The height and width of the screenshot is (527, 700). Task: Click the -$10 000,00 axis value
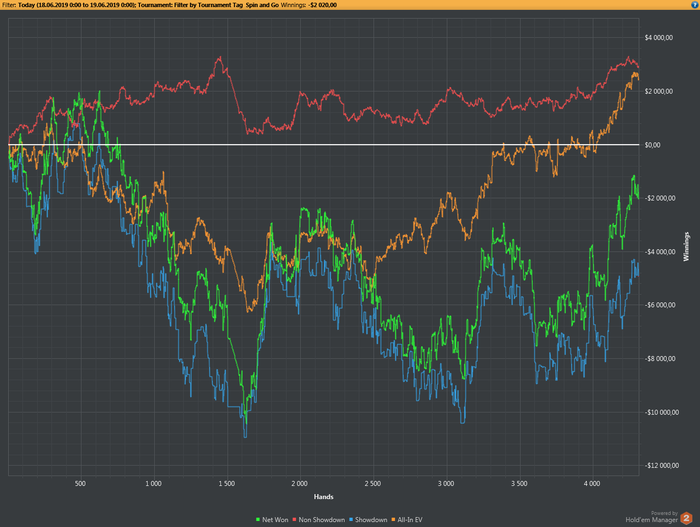tap(662, 412)
